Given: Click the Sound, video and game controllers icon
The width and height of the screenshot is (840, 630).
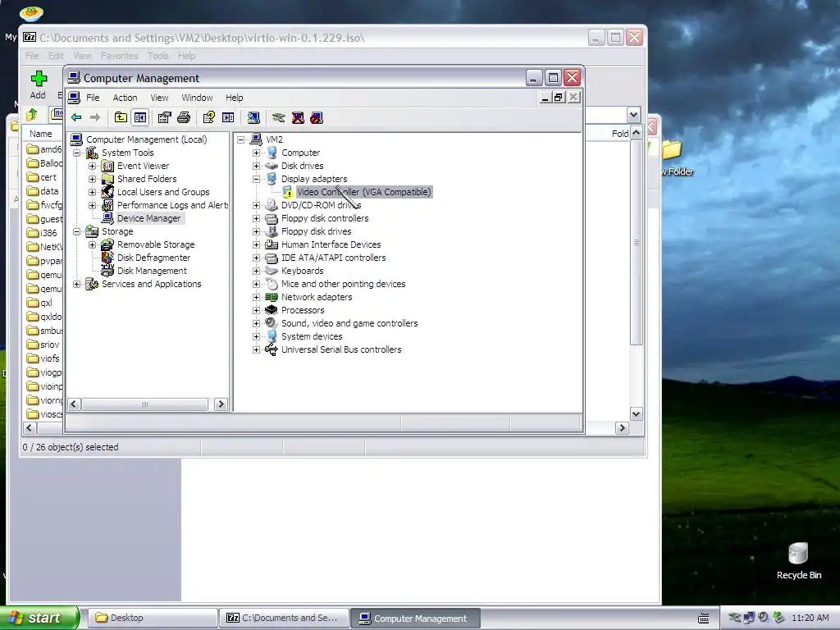Looking at the screenshot, I should [x=272, y=323].
